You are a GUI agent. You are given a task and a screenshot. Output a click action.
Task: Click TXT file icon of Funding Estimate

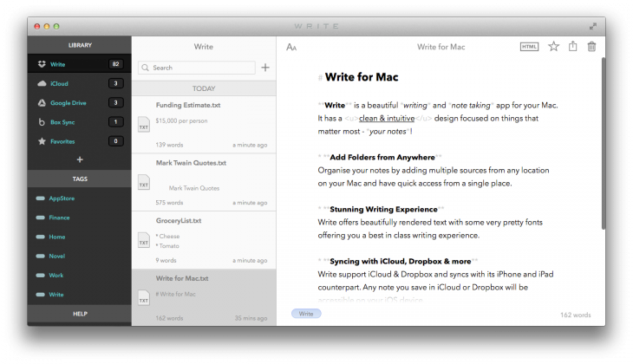pos(144,124)
